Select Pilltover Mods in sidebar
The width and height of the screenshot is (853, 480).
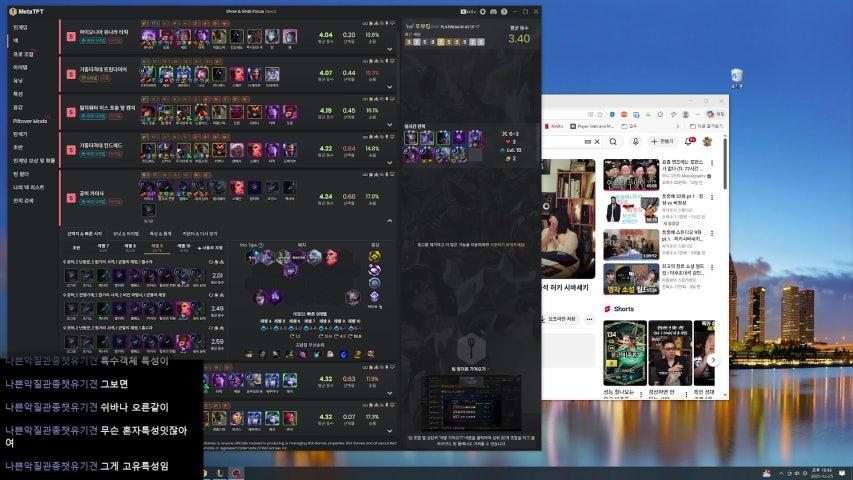coord(30,120)
